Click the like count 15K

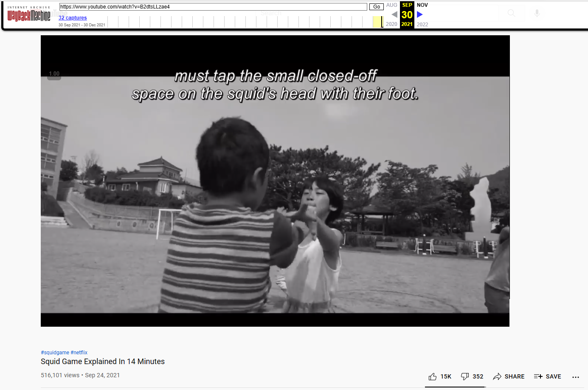coord(446,376)
